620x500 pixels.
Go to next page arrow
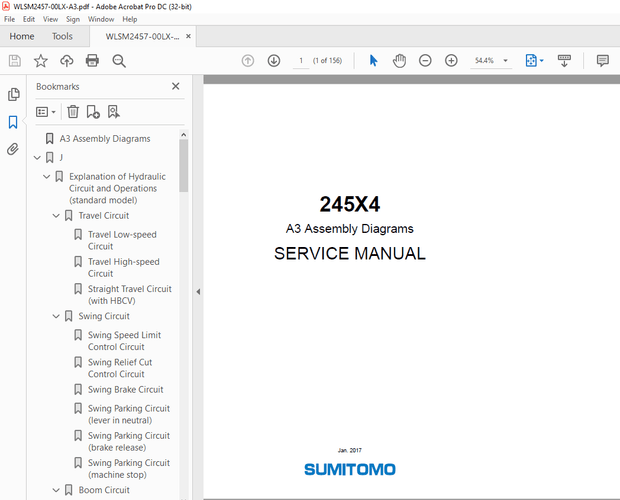click(x=274, y=60)
